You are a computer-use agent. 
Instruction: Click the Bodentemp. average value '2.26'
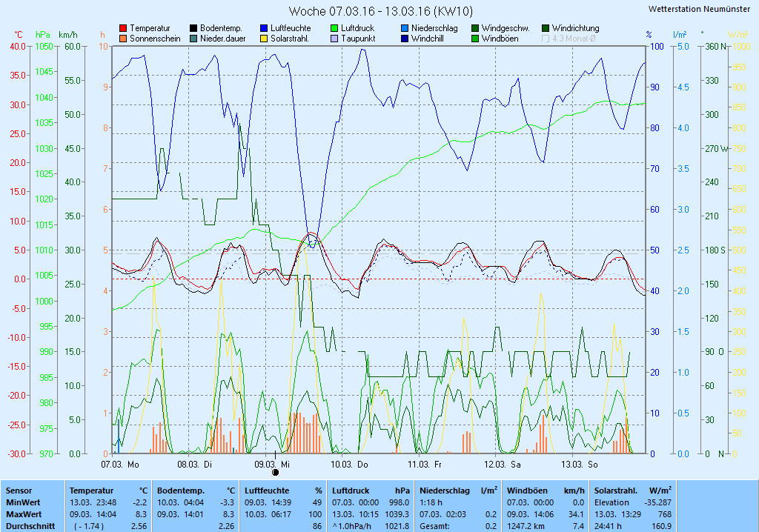pos(227,526)
